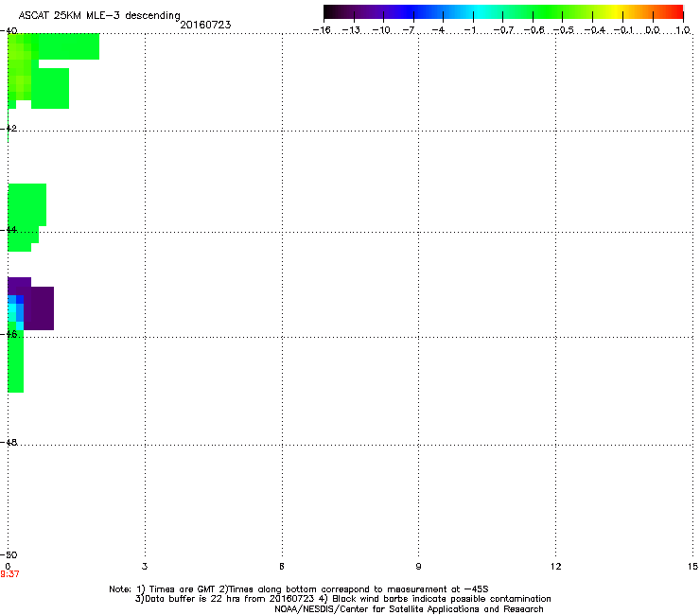Click the -7 color scale label
Viewport: 700px width, 615px height.
coord(409,30)
